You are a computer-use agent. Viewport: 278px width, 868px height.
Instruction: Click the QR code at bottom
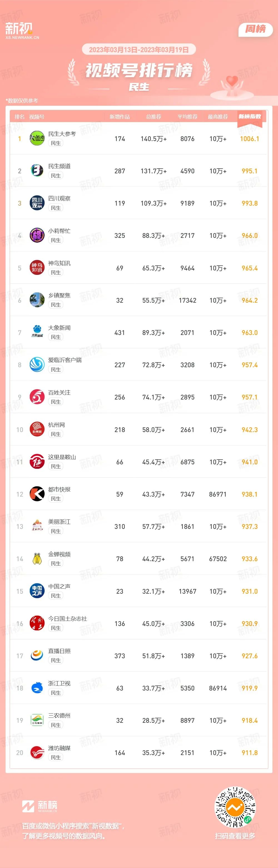coord(235,807)
